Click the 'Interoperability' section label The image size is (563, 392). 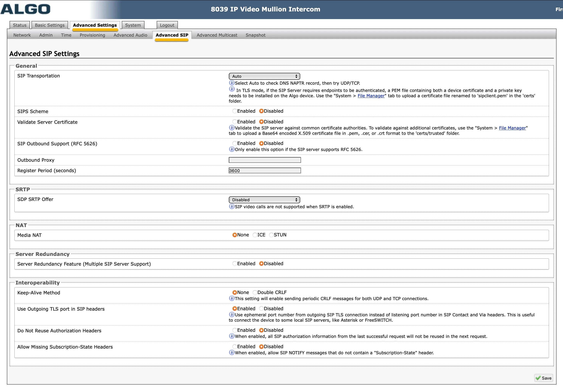coord(38,283)
